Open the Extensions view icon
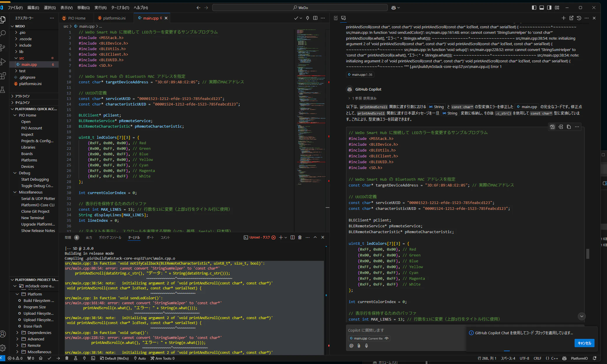The width and height of the screenshot is (607, 364). [x=3, y=76]
